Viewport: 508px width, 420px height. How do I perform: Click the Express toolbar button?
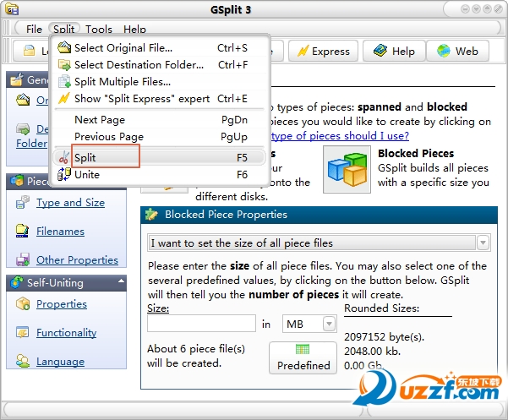(x=324, y=51)
